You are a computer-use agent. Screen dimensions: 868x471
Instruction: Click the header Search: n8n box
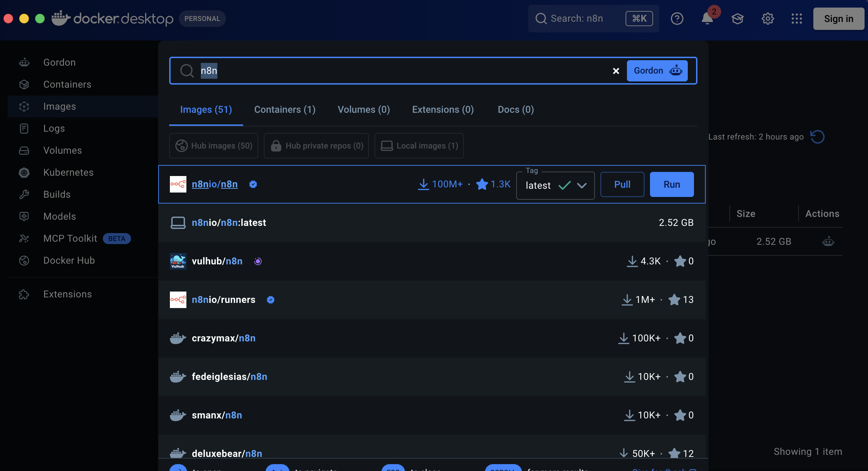coord(594,19)
